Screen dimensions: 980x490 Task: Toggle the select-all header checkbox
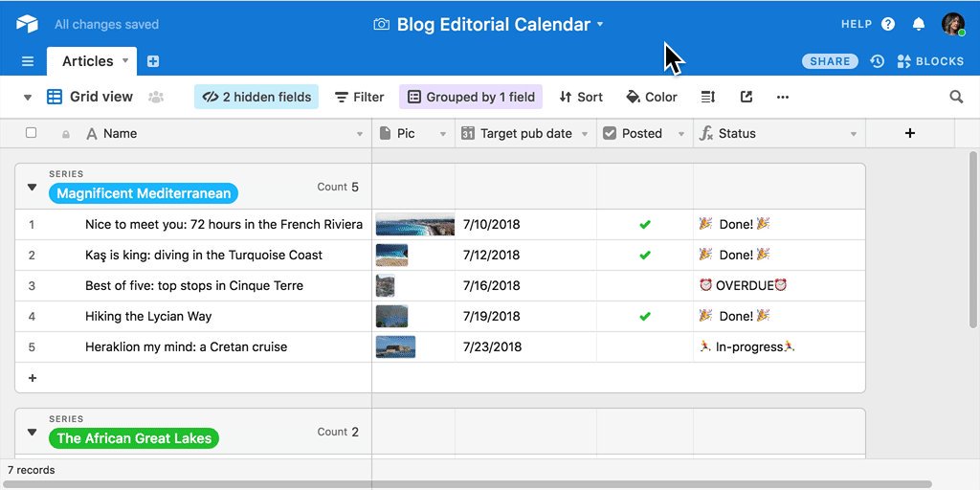click(x=32, y=133)
